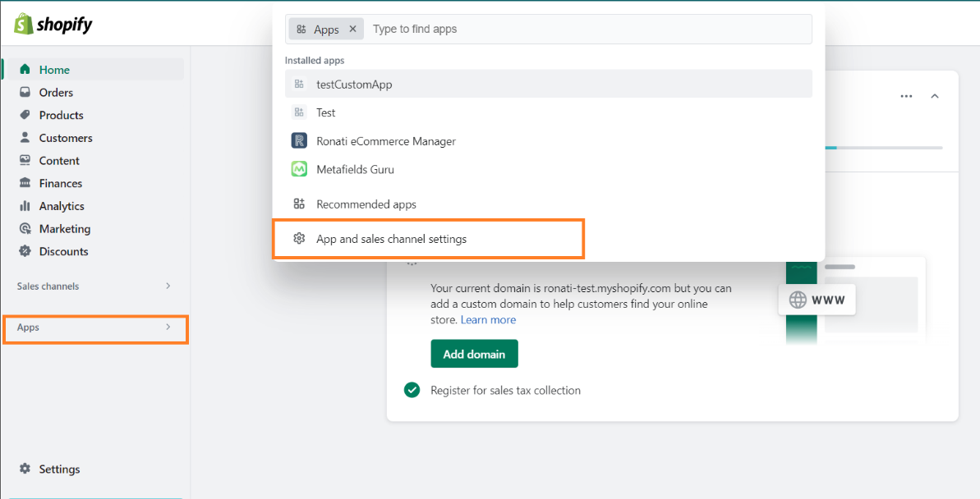This screenshot has width=980, height=499.
Task: Click the current domain description text
Action: coord(581,304)
